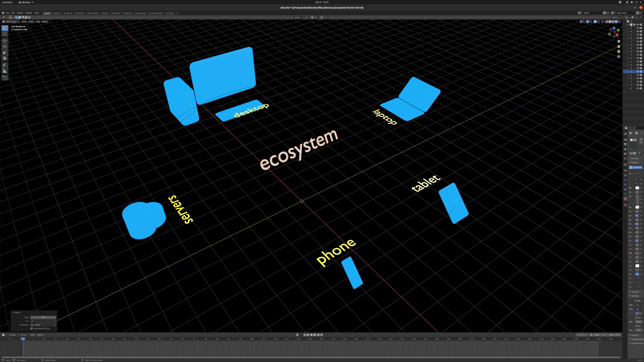Switch to Wireframe viewport shading

[607, 22]
